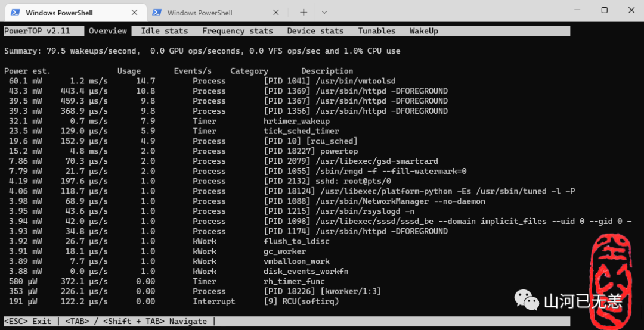Select the Tunables tab

point(377,31)
